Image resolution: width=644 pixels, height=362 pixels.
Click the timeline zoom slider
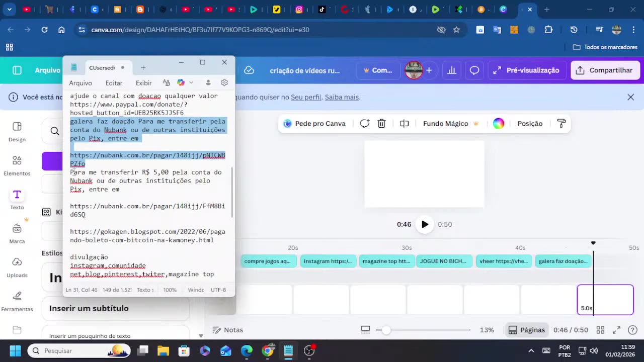[x=423, y=330]
